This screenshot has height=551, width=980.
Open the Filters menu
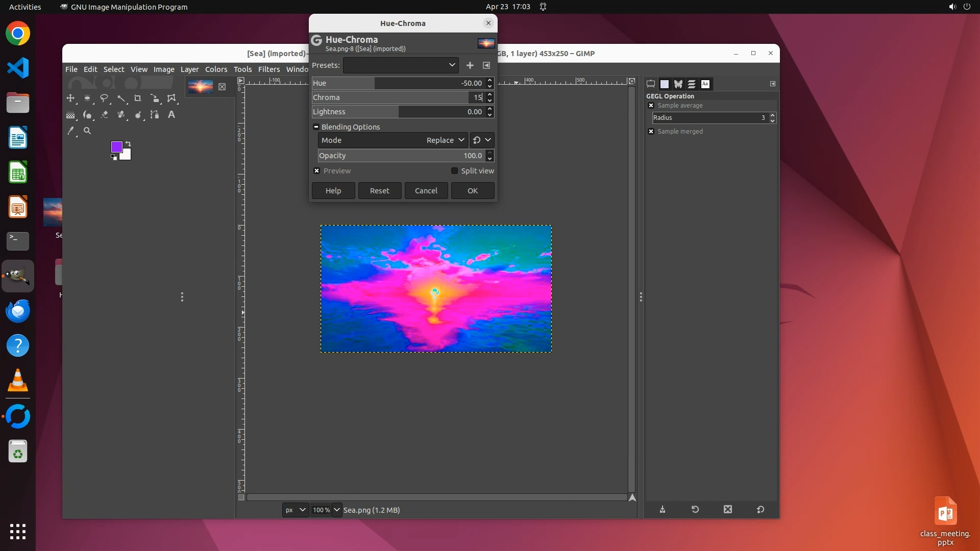(268, 69)
